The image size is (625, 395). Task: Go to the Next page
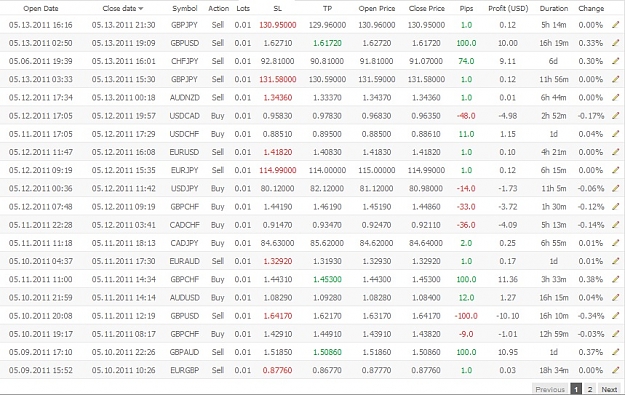tap(609, 389)
